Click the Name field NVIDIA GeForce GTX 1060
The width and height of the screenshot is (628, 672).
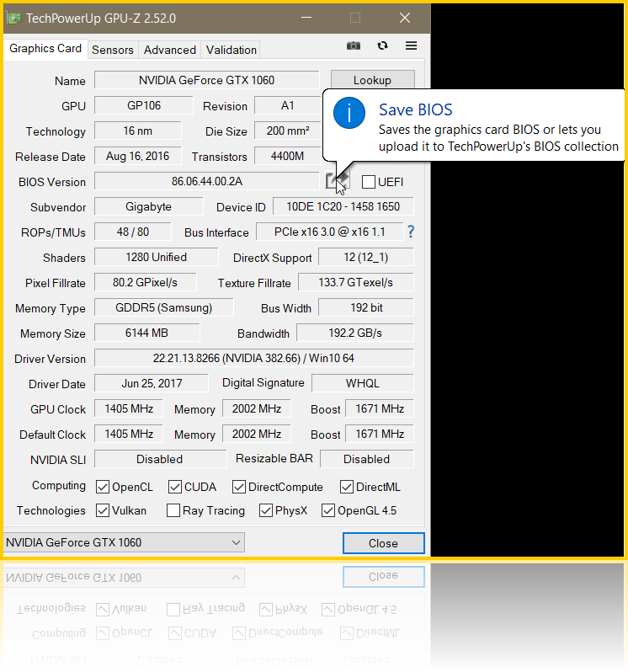[x=206, y=80]
